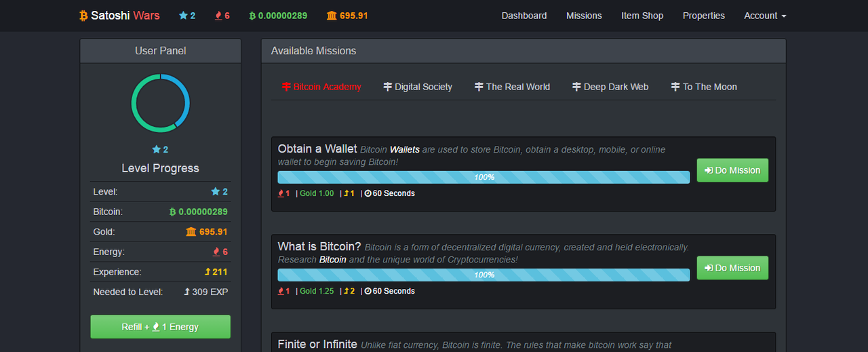The width and height of the screenshot is (868, 352).
Task: Click the Level Progress heading
Action: tap(160, 168)
